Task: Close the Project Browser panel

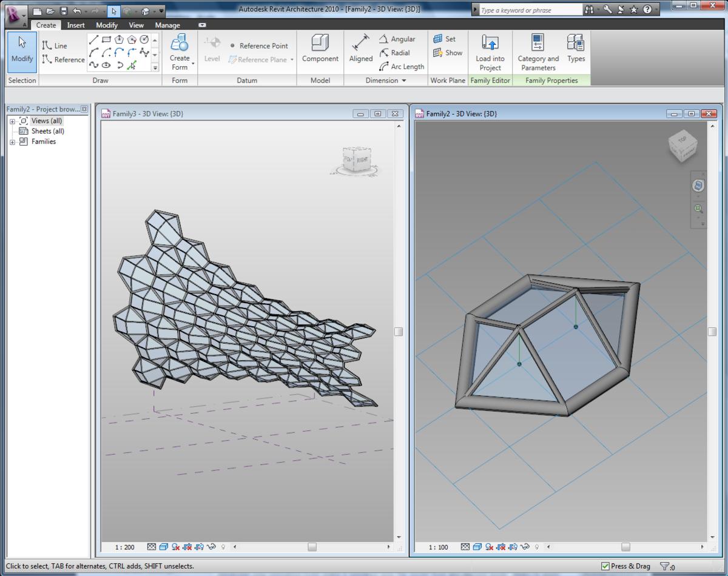Action: (84, 109)
